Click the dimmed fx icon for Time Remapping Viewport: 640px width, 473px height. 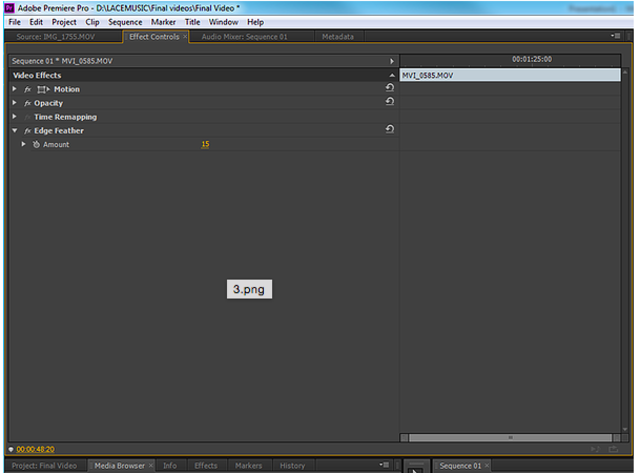pos(27,117)
